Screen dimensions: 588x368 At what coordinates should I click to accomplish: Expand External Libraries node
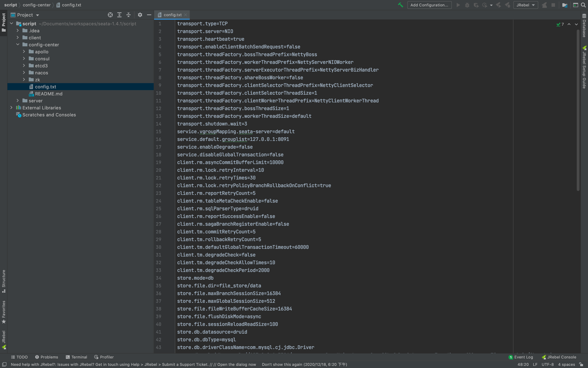tap(12, 108)
